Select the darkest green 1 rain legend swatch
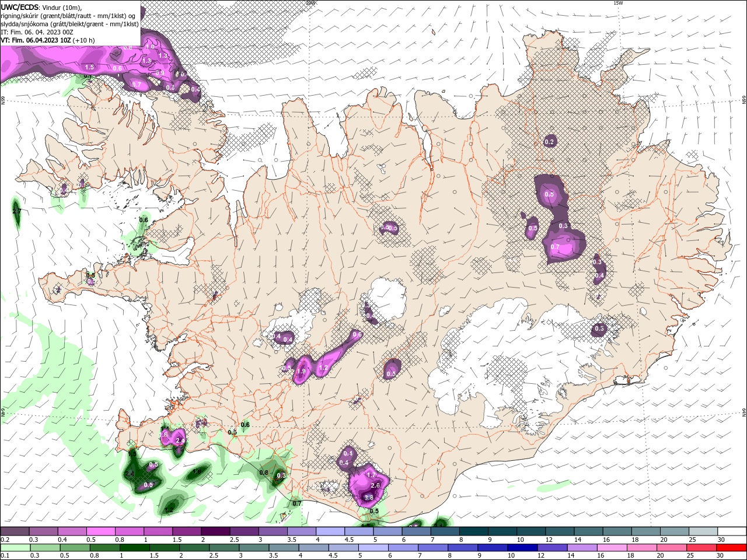 pos(134,548)
